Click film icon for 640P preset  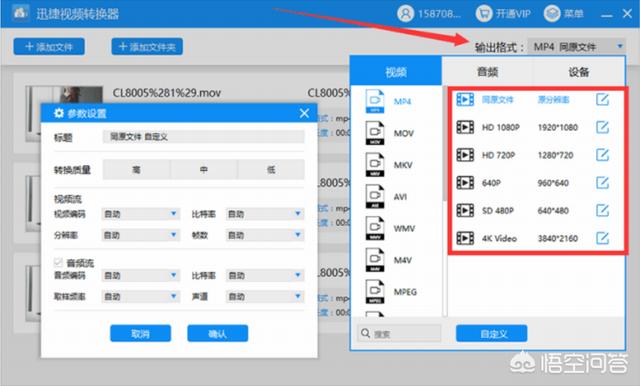pyautogui.click(x=465, y=183)
